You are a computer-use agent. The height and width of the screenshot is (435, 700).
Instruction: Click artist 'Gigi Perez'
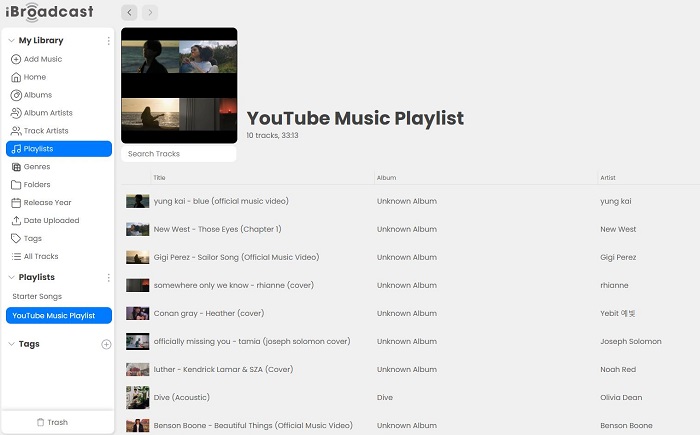click(x=618, y=257)
